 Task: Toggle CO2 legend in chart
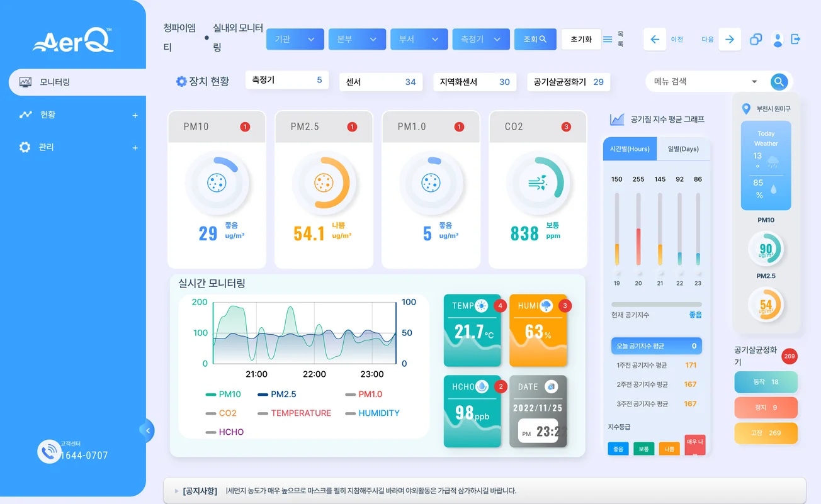click(x=221, y=413)
